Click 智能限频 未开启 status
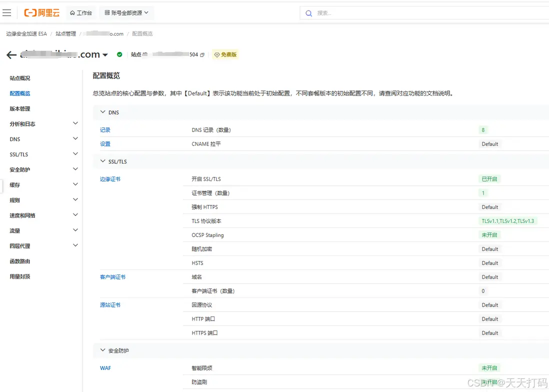The height and width of the screenshot is (392, 549). point(489,368)
